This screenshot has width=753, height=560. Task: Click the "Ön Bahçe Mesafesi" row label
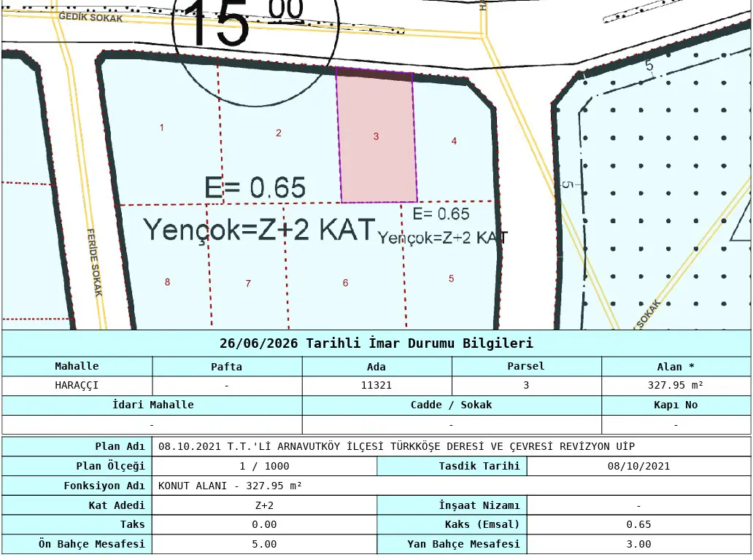click(x=92, y=544)
